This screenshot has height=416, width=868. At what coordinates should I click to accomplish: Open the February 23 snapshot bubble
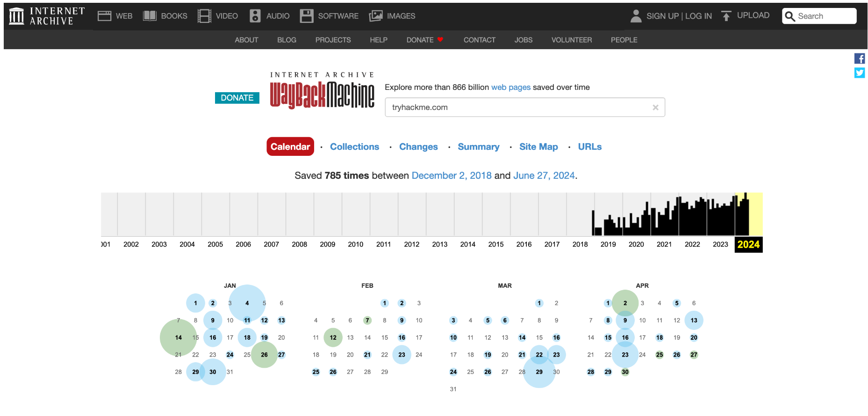[x=402, y=355]
